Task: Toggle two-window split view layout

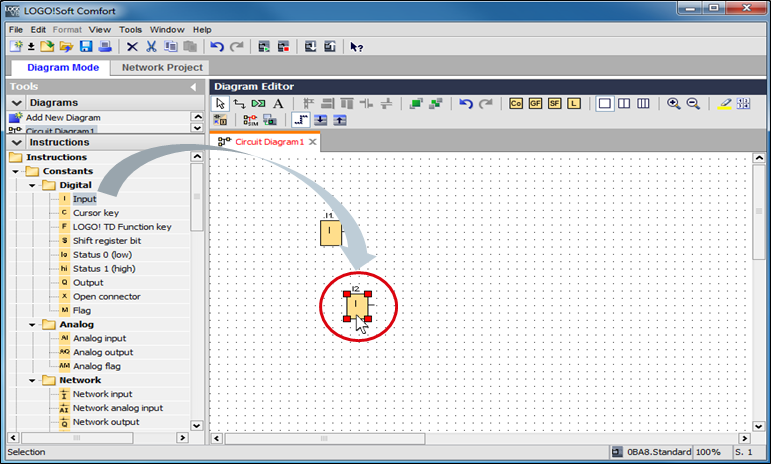Action: tap(624, 103)
